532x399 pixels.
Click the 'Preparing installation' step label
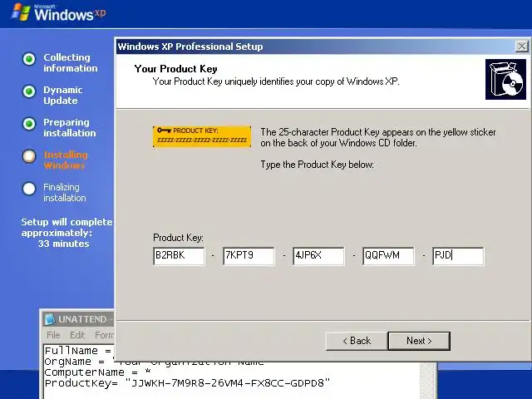pyautogui.click(x=70, y=127)
